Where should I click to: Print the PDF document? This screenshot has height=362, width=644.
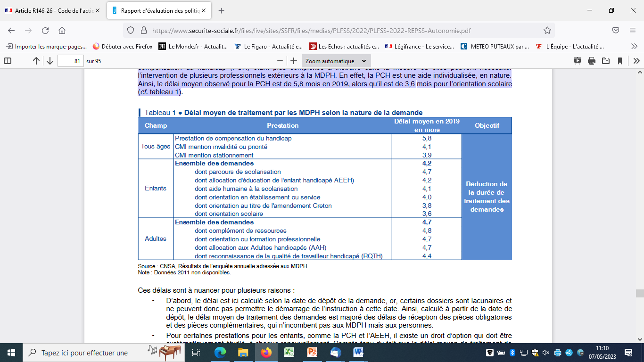[x=592, y=61]
